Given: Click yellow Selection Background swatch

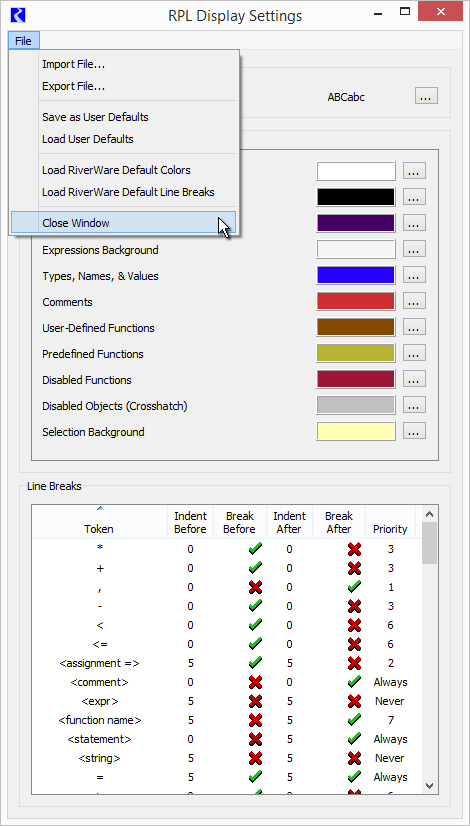Looking at the screenshot, I should [x=356, y=431].
